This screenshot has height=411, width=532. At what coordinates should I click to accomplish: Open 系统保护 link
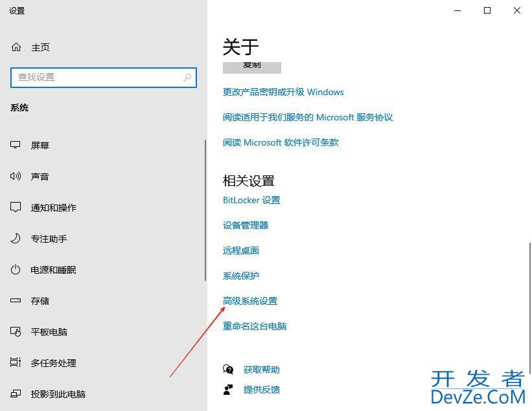(241, 276)
